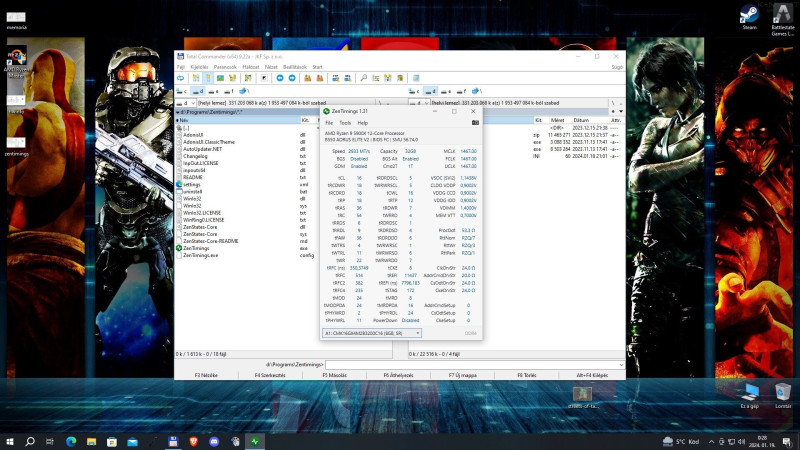
Task: Open Microsoft Edge from taskbar
Action: [71, 441]
